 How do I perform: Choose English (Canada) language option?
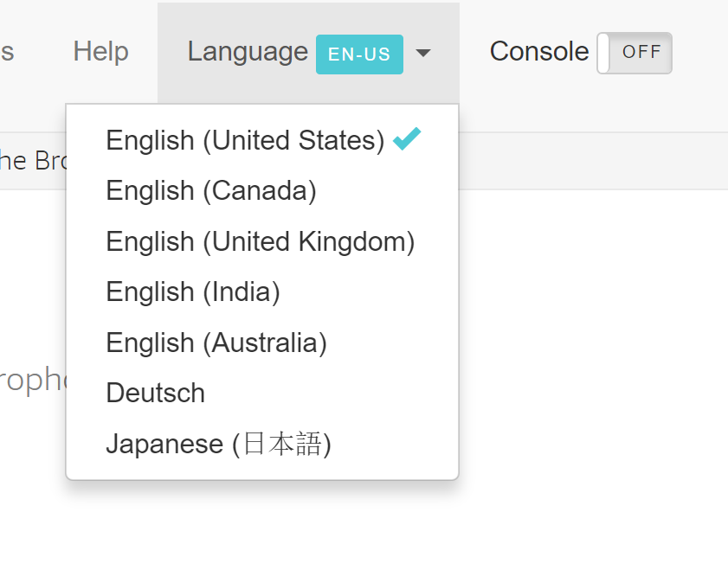click(211, 190)
